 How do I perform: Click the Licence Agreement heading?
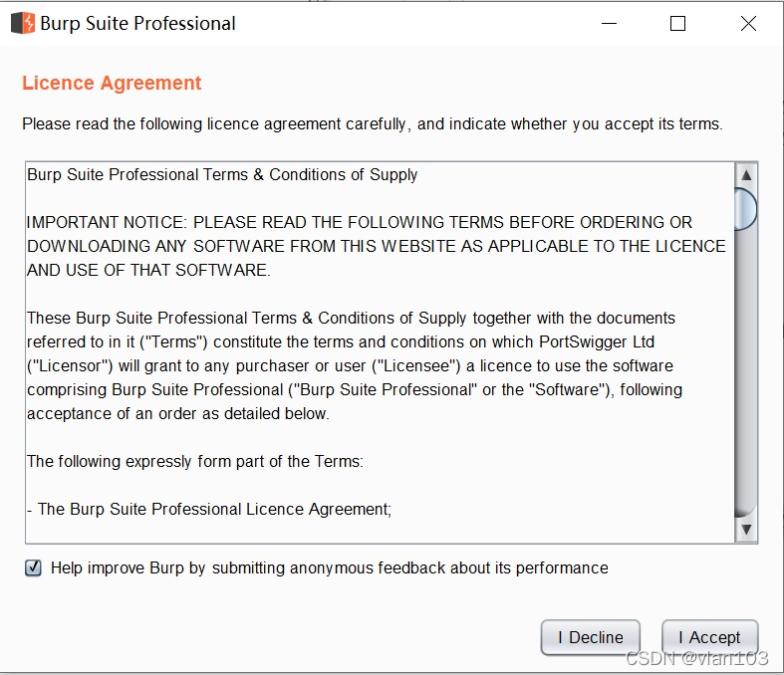(112, 83)
